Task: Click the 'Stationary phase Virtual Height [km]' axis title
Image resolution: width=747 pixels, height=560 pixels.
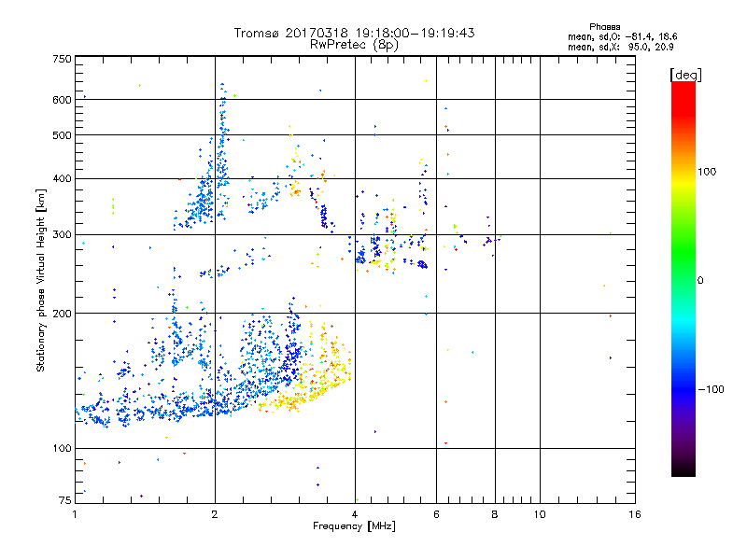Action: 41,281
